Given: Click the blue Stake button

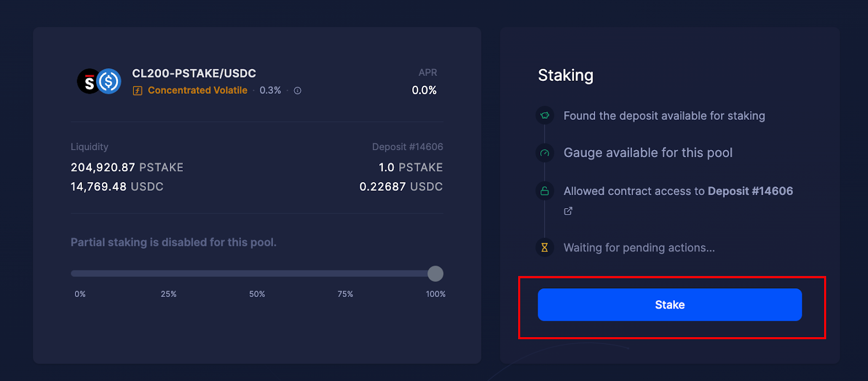Looking at the screenshot, I should pos(669,305).
